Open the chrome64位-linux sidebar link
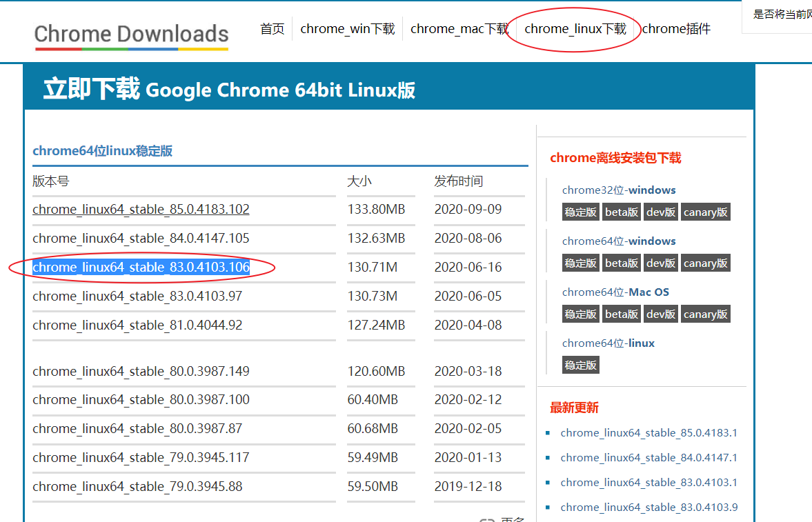The width and height of the screenshot is (812, 522). (x=608, y=343)
